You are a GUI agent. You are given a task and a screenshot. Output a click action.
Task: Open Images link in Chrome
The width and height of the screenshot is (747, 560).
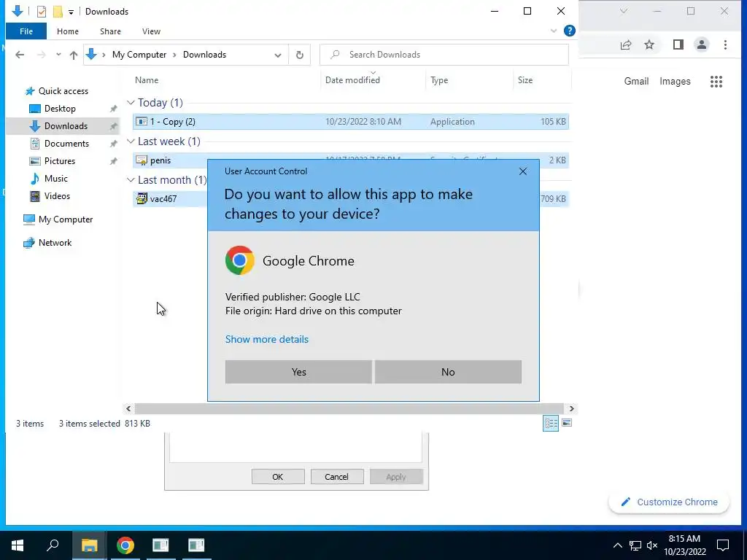coord(675,82)
